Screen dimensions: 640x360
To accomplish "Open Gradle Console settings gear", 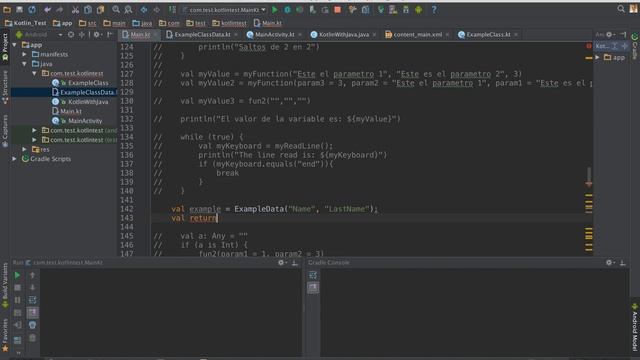I will pyautogui.click(x=609, y=263).
